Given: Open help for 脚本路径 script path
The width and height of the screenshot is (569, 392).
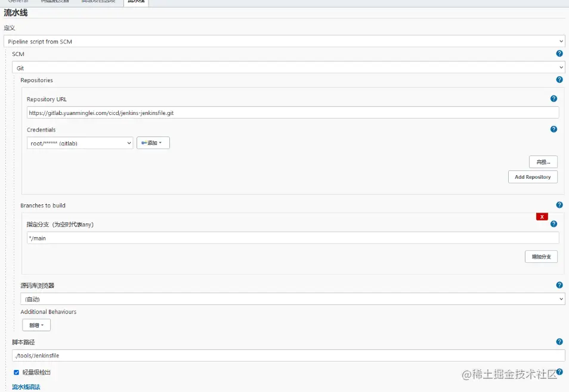Looking at the screenshot, I should pos(559,341).
